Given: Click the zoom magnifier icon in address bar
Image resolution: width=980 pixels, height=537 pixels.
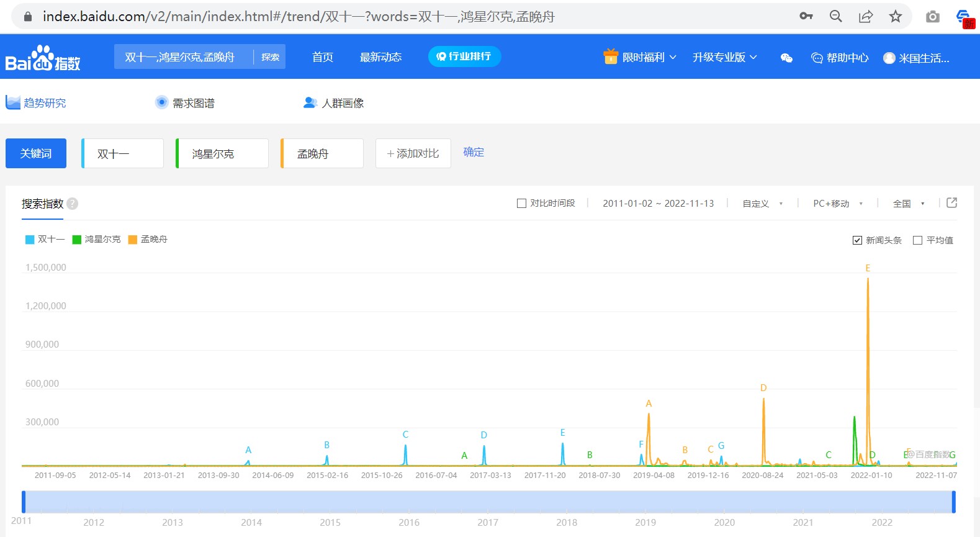Looking at the screenshot, I should pyautogui.click(x=836, y=16).
